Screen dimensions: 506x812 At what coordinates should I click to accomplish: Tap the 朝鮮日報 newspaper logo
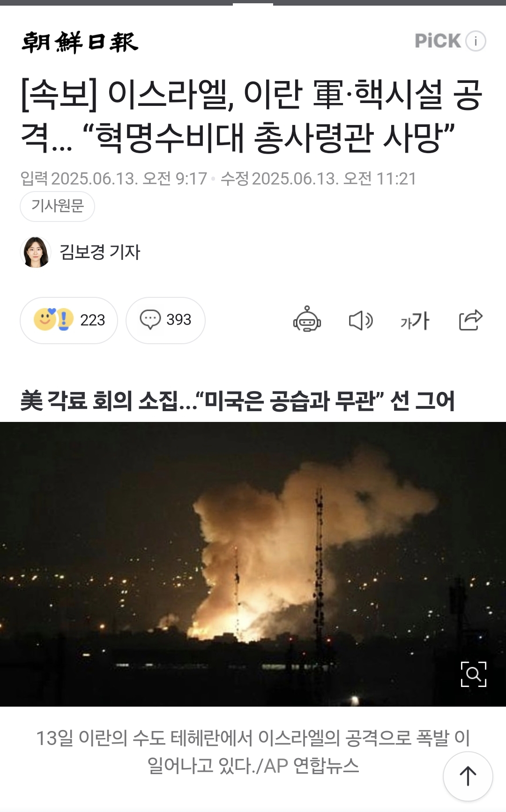click(x=80, y=42)
